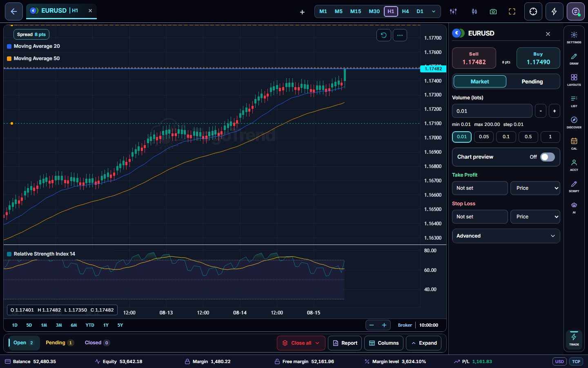The image size is (588, 368).
Task: Open the Script editor
Action: (x=574, y=186)
